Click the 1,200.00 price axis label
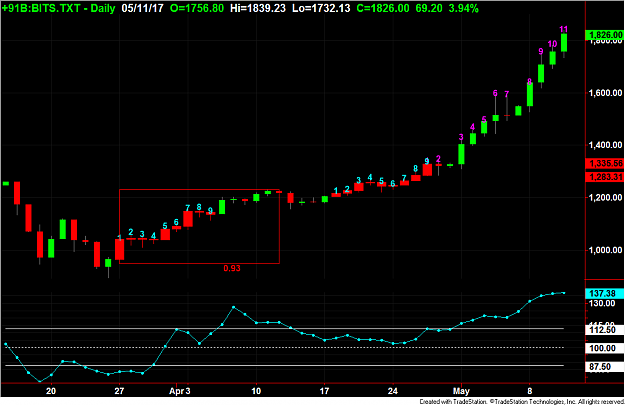 pyautogui.click(x=605, y=197)
